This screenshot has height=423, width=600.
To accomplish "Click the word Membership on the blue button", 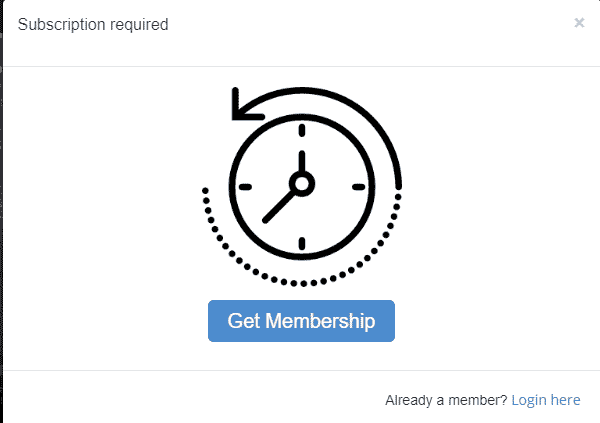I will (320, 321).
